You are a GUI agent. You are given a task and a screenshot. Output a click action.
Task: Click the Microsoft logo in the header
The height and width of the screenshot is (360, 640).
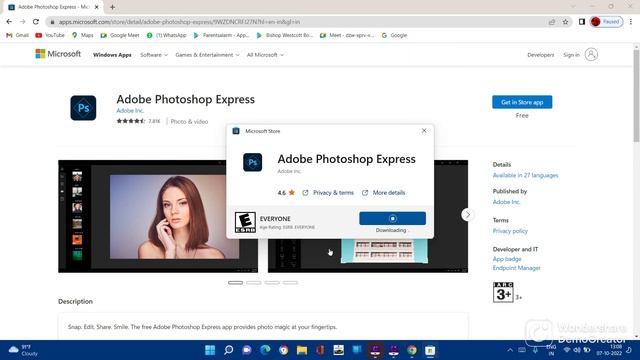pos(58,54)
